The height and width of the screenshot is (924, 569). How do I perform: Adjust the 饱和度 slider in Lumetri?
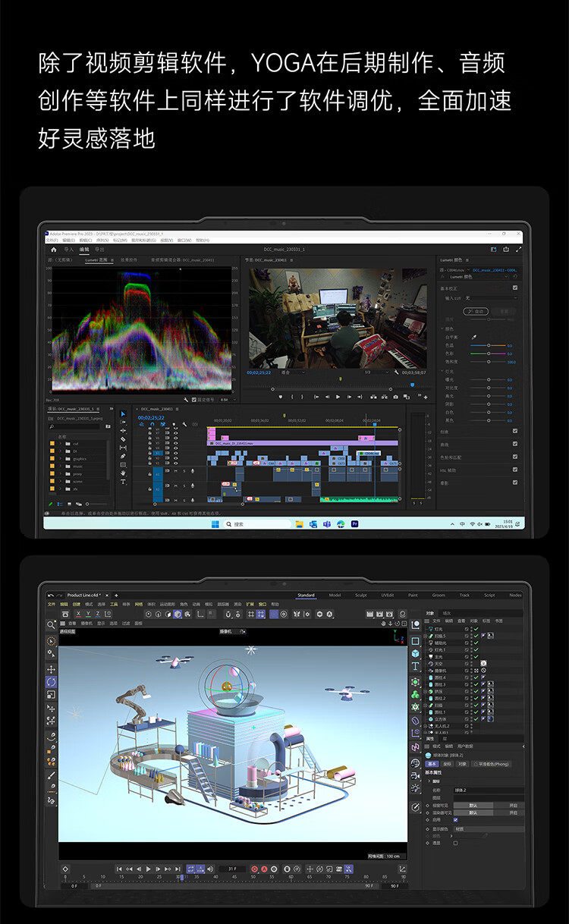489,361
